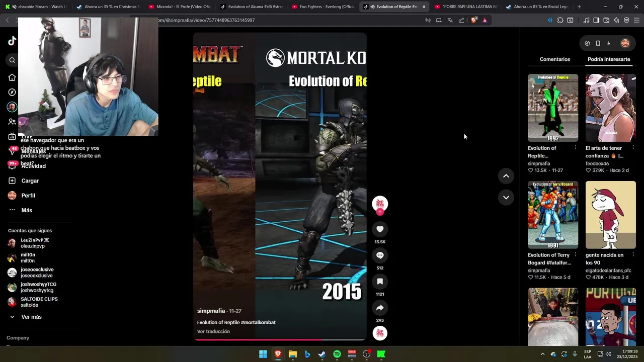644x362 pixels.
Task: Open a new browser tab
Action: (x=579, y=7)
